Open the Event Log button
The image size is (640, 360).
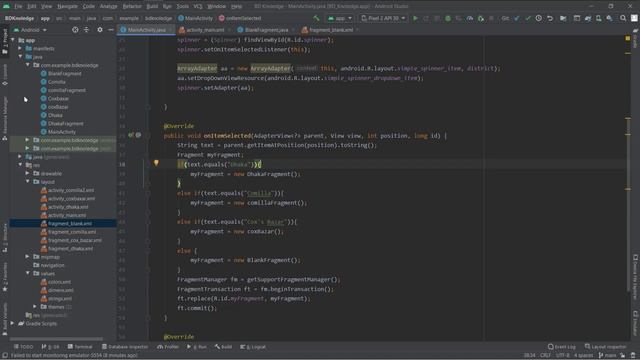click(x=562, y=347)
